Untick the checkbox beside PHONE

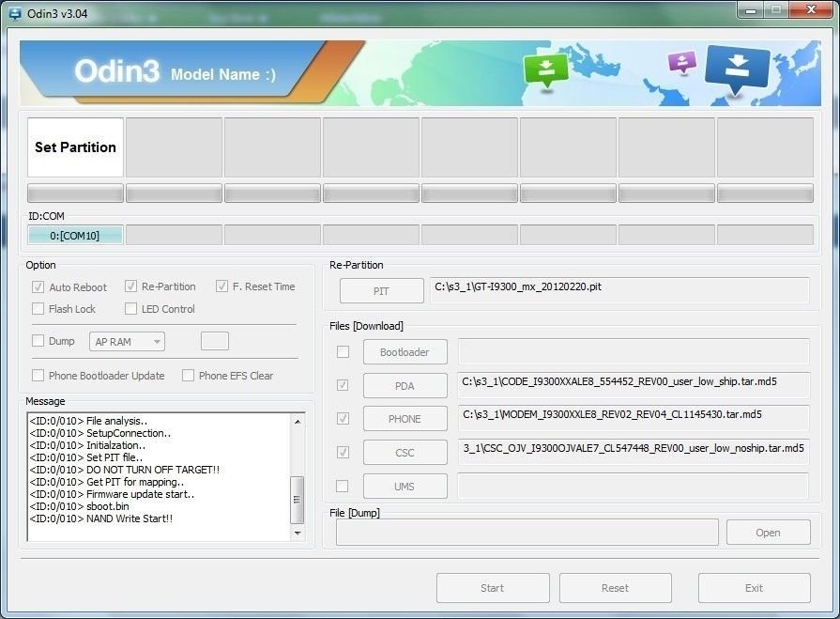pyautogui.click(x=343, y=419)
